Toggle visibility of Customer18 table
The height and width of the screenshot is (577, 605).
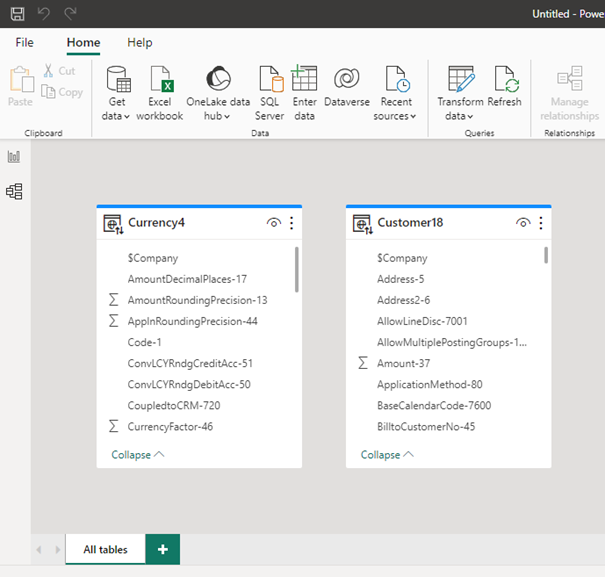pos(523,223)
